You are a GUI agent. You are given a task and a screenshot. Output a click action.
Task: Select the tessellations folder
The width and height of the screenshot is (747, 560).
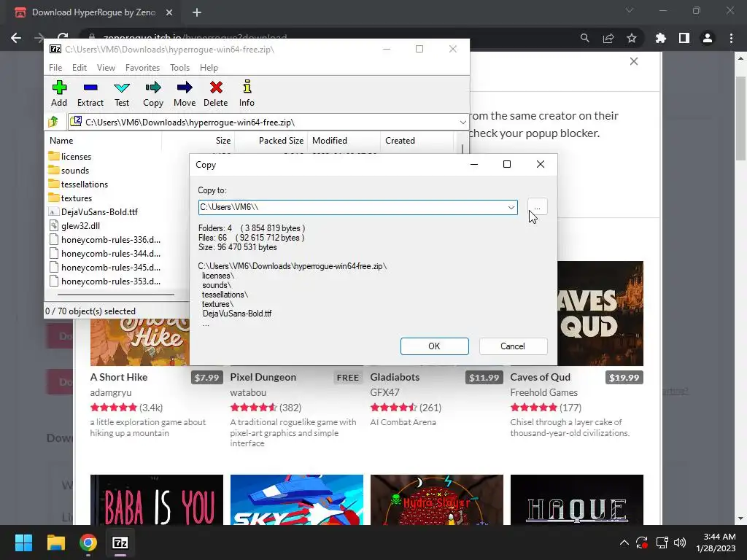(x=78, y=184)
